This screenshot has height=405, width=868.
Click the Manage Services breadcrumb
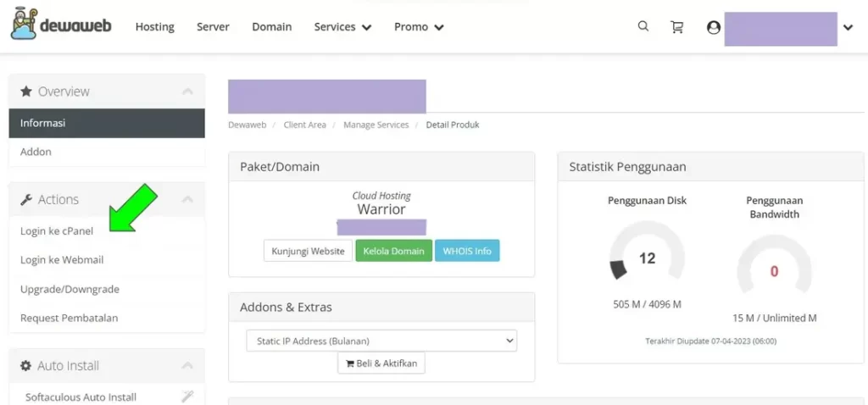[x=376, y=125]
